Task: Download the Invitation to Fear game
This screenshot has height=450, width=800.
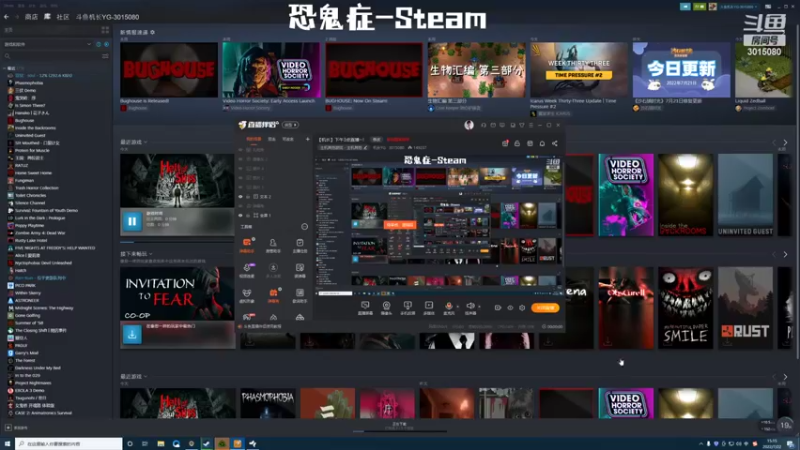Action: tap(132, 335)
